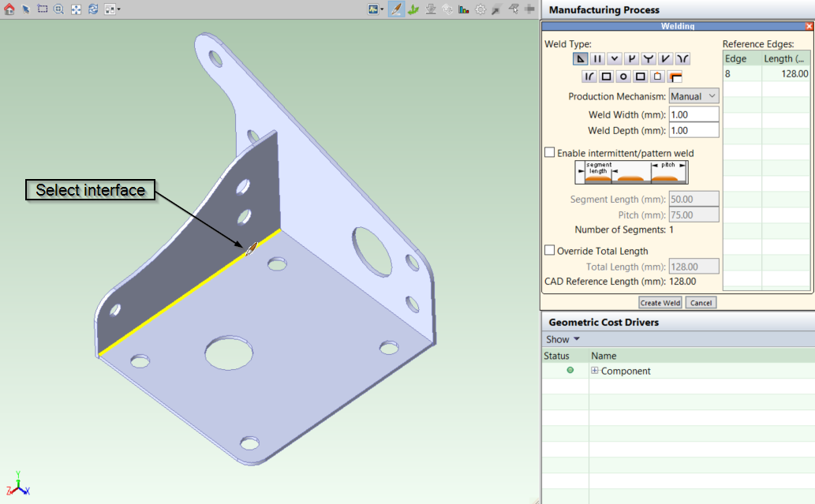
Task: Click the zoom magnifier toolbar icon
Action: tap(58, 9)
